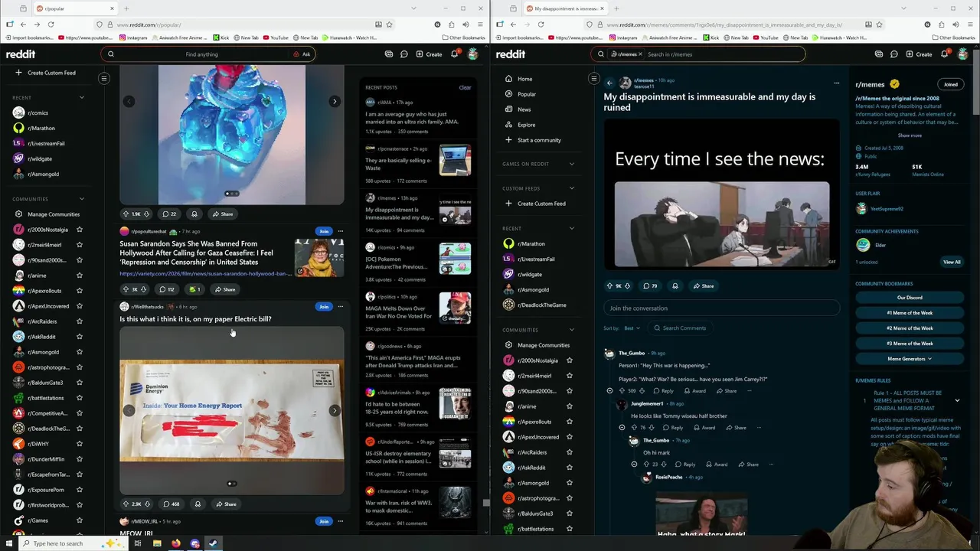Image resolution: width=980 pixels, height=551 pixels.
Task: Collapse COMMUNITIES section in right window
Action: (571, 330)
